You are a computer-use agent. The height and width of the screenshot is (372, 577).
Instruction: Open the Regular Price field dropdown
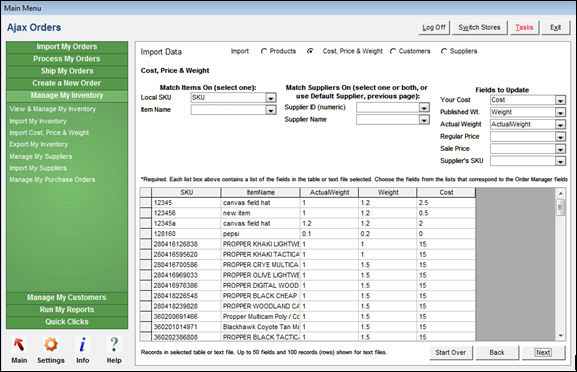tap(560, 137)
